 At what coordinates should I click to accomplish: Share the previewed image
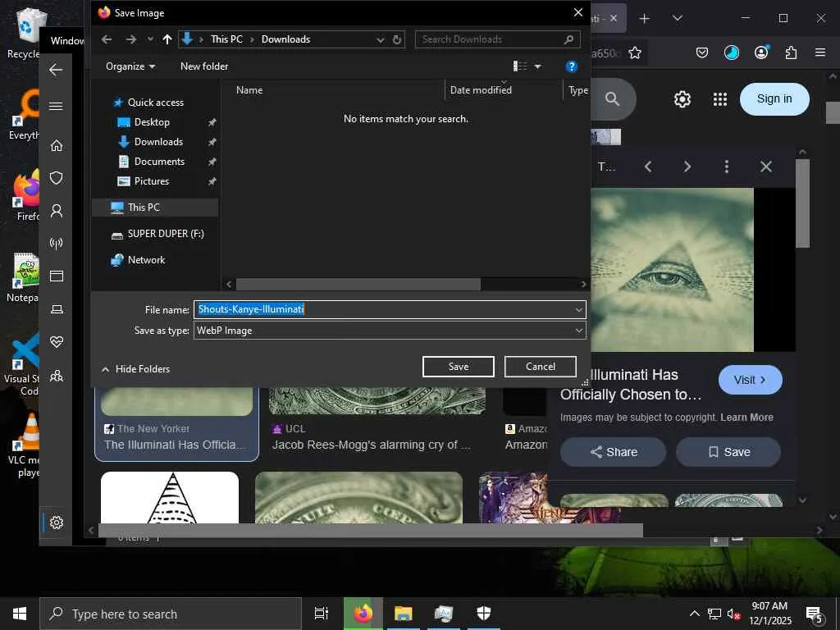pyautogui.click(x=614, y=452)
